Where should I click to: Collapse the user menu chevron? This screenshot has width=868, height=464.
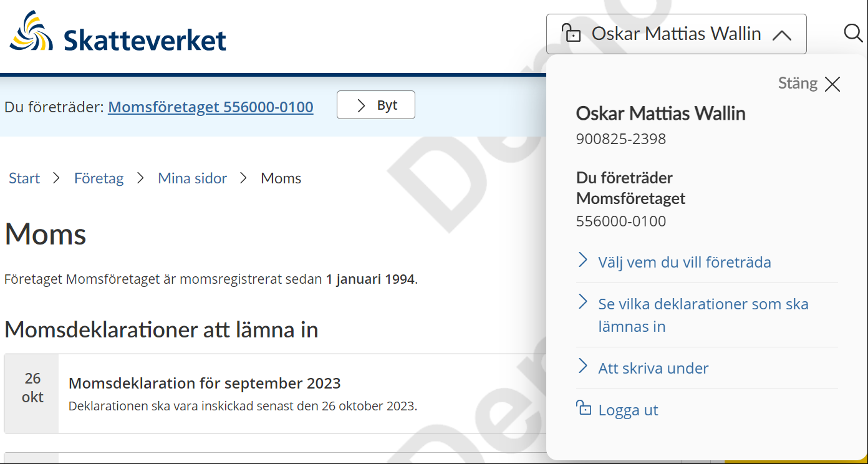[781, 35]
